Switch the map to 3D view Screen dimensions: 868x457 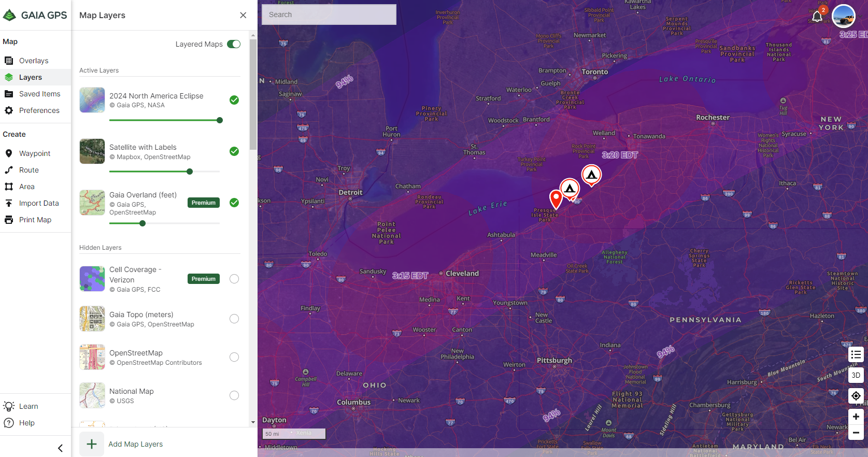[856, 375]
